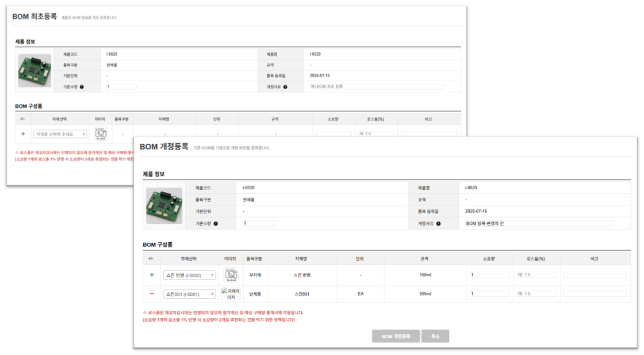Click 기준수량 input field in BOM 개정등록 window
644x355 pixels.
pyautogui.click(x=259, y=223)
